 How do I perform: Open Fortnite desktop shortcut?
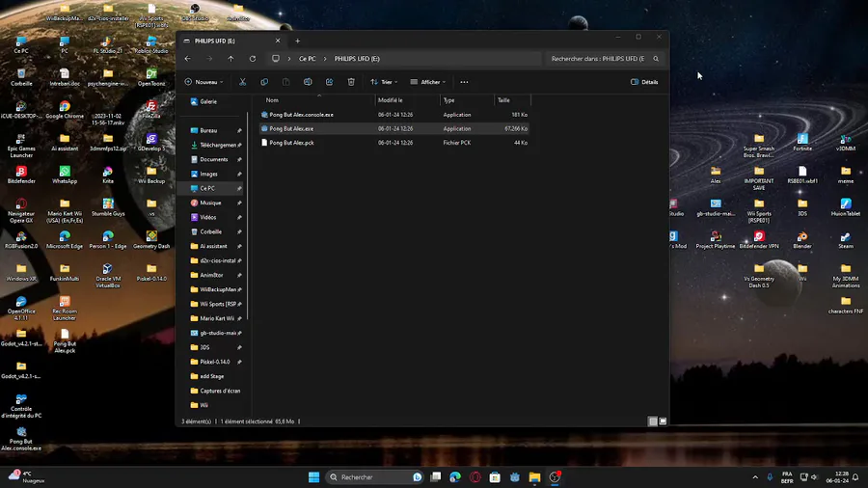click(x=802, y=142)
